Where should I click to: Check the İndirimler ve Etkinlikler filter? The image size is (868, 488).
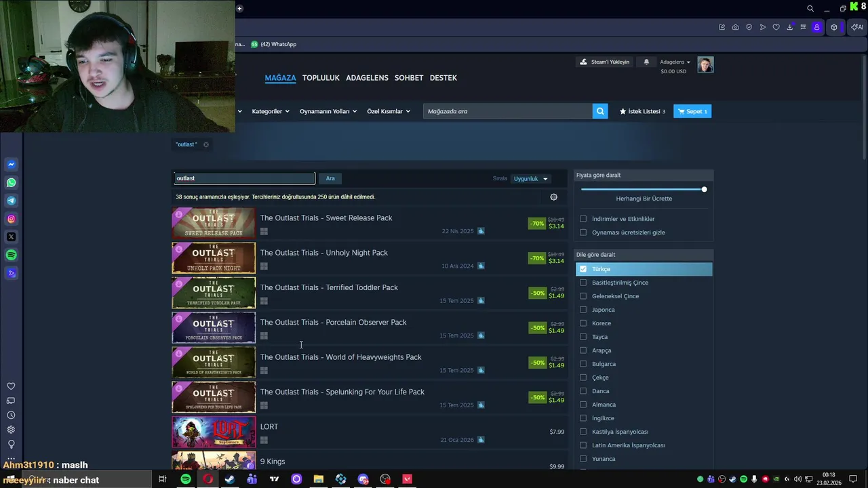pos(583,219)
